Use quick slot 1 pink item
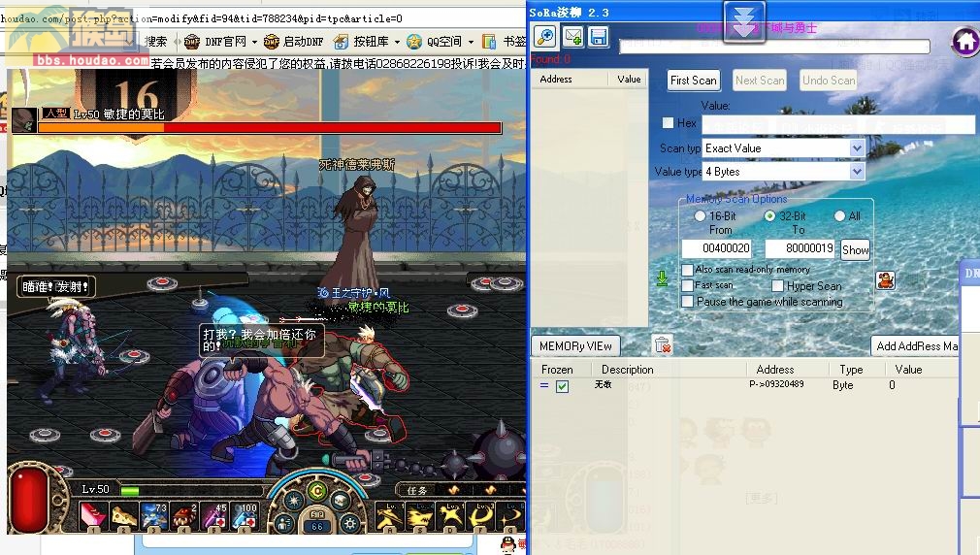The image size is (980, 555). tap(92, 517)
